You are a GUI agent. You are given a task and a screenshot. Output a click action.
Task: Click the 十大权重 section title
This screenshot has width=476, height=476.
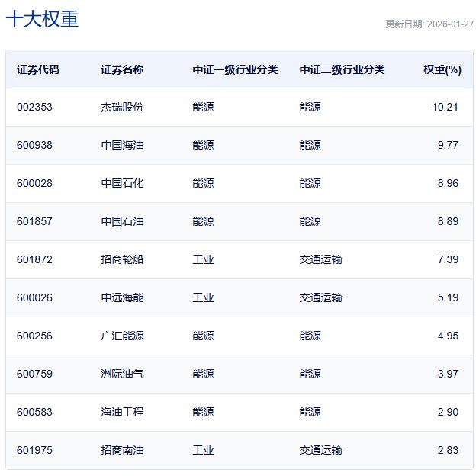[x=42, y=20]
